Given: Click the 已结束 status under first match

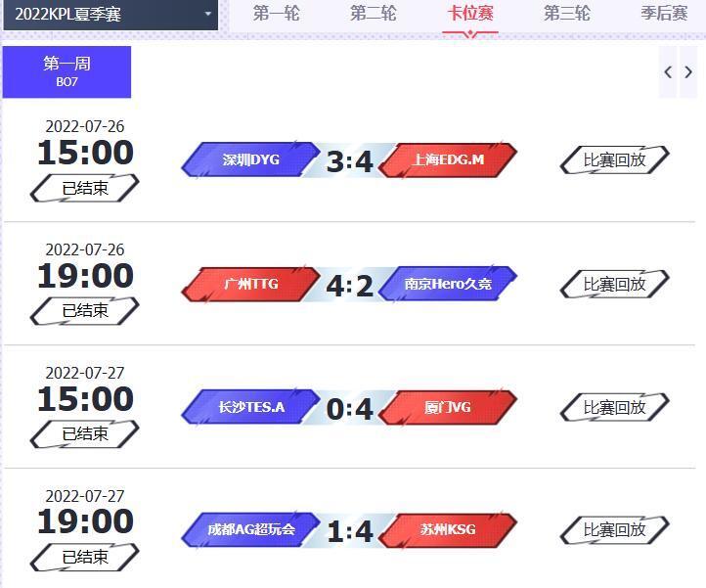Looking at the screenshot, I should tap(85, 188).
